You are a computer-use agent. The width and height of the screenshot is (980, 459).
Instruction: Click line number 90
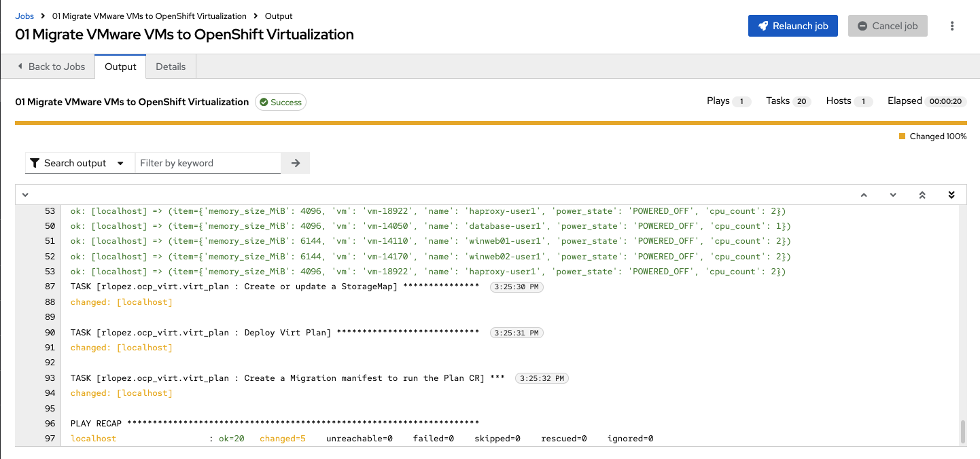pyautogui.click(x=50, y=333)
